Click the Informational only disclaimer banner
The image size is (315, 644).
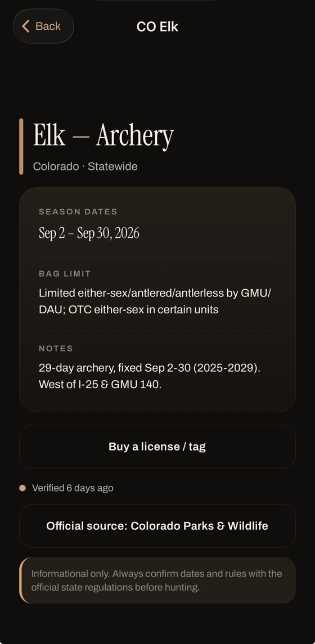coord(157,580)
